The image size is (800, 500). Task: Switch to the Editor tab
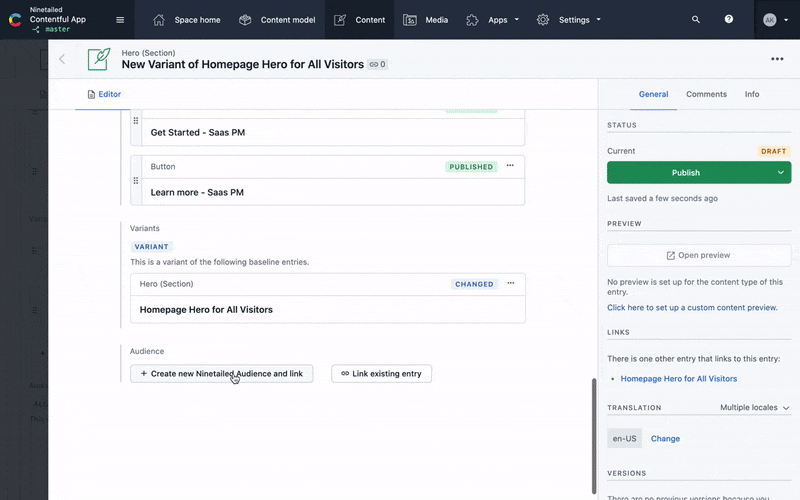[x=104, y=94]
